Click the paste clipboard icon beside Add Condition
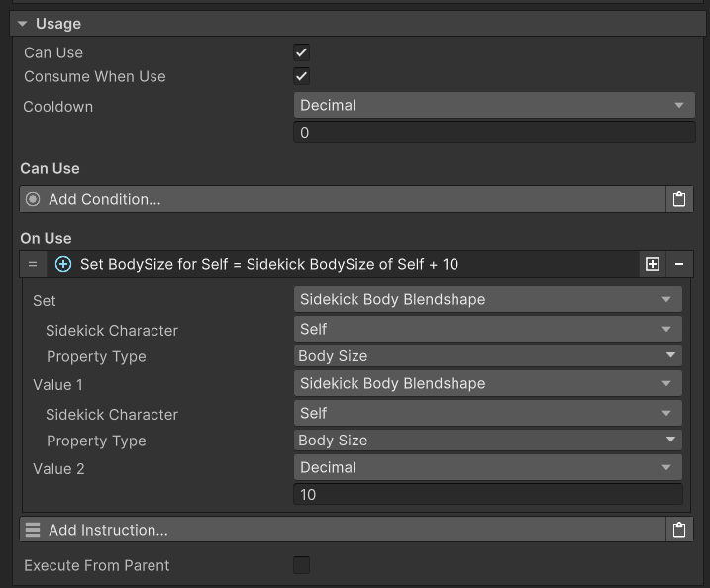Image resolution: width=710 pixels, height=588 pixels. coord(678,199)
